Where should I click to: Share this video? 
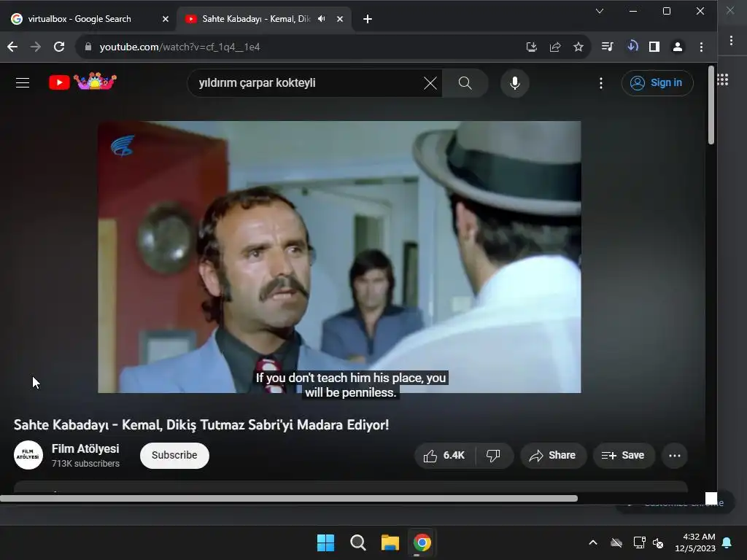[553, 456]
